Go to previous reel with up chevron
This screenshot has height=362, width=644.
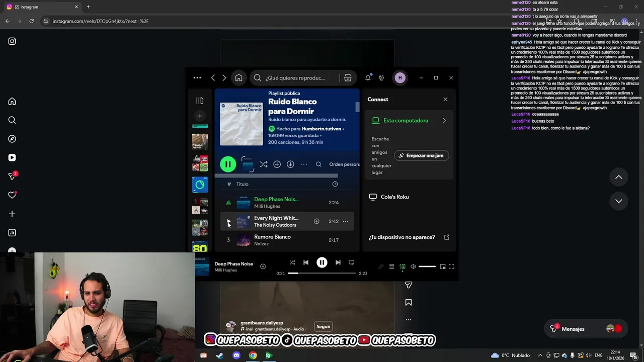pos(619,177)
